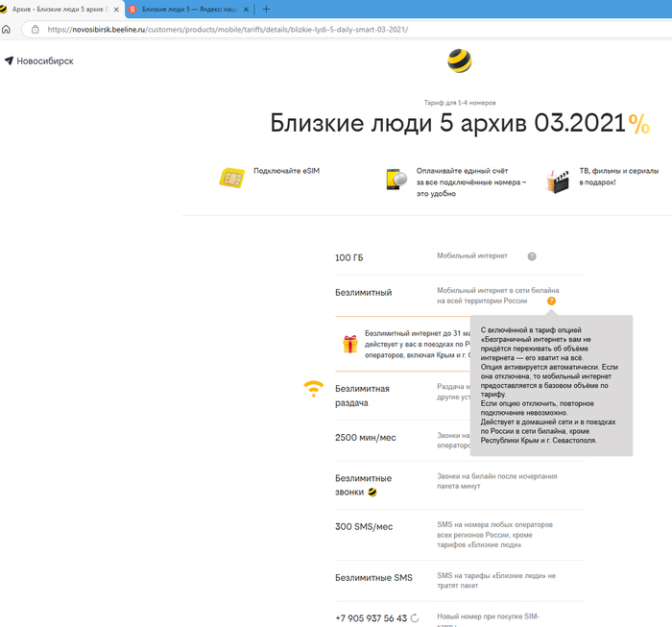Click the yellow SIM card eSIM icon
672x627 pixels.
pos(231,178)
